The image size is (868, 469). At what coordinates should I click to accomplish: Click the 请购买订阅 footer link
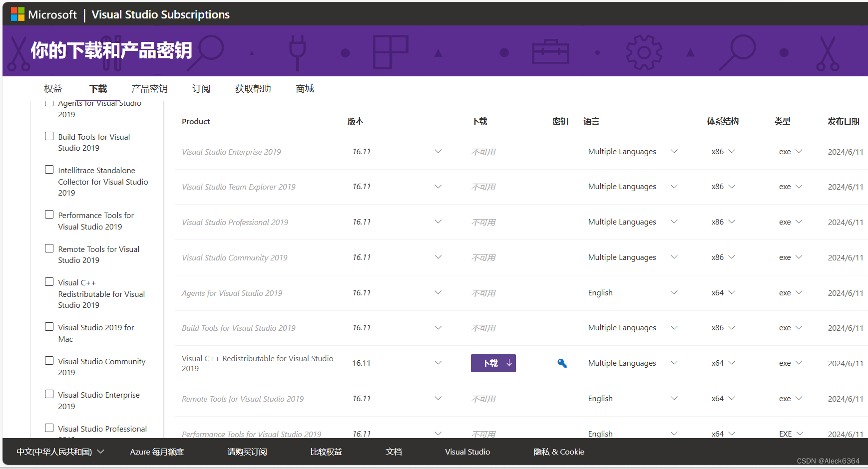tap(247, 452)
